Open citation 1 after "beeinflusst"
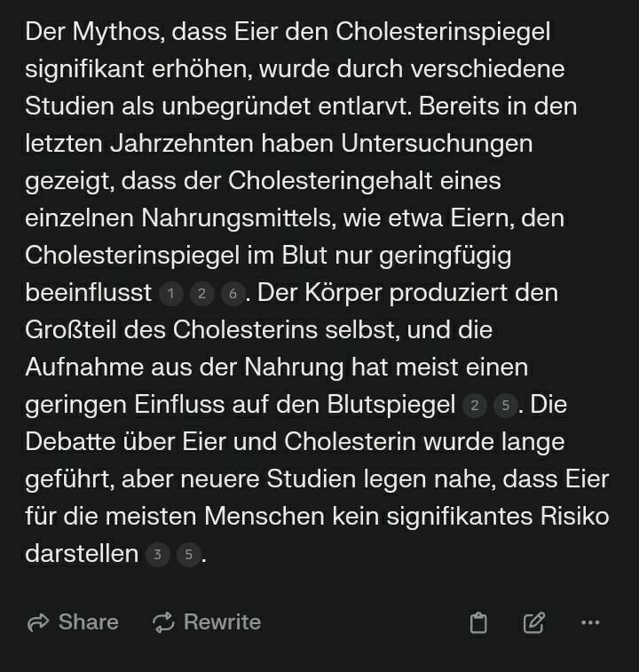Image resolution: width=639 pixels, height=672 pixels. tap(171, 294)
